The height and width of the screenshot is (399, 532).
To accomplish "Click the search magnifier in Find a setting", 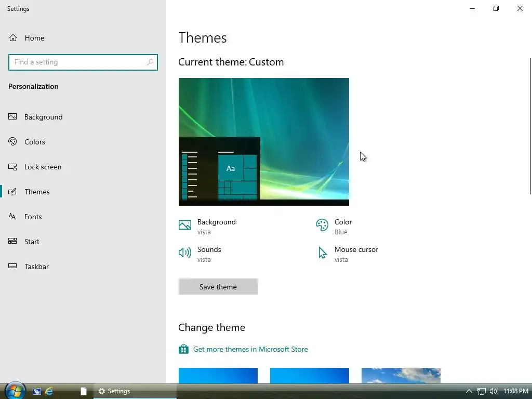I will pyautogui.click(x=150, y=62).
